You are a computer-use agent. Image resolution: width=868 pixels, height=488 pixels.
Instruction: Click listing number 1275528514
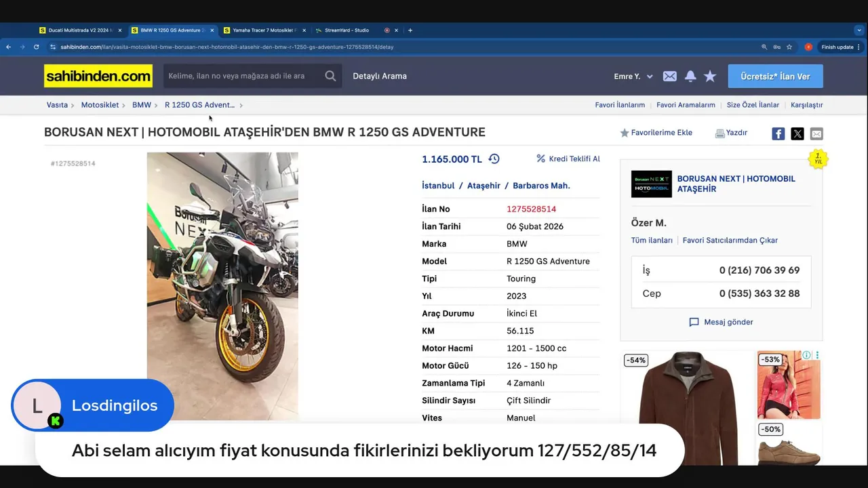coord(531,209)
